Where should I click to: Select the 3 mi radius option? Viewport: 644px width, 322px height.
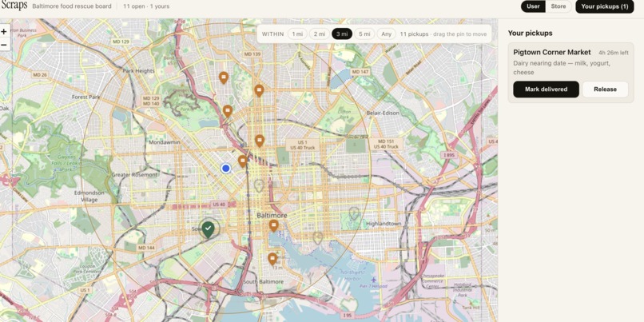point(342,34)
